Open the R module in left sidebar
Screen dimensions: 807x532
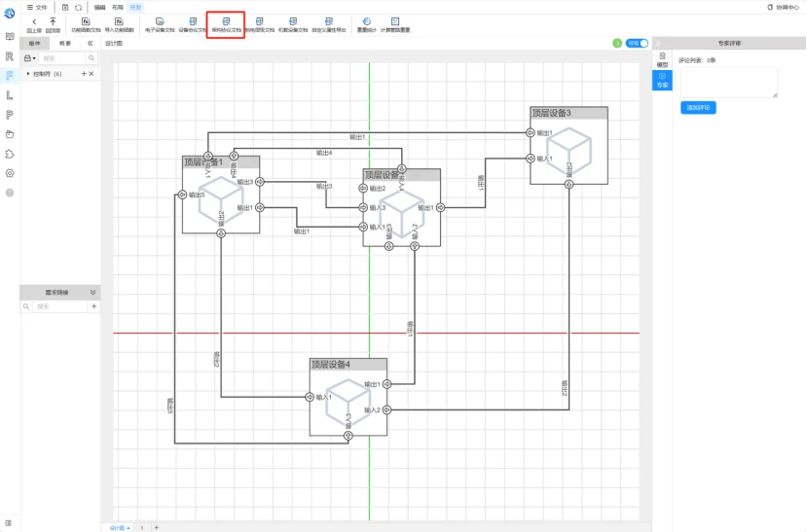(10, 56)
